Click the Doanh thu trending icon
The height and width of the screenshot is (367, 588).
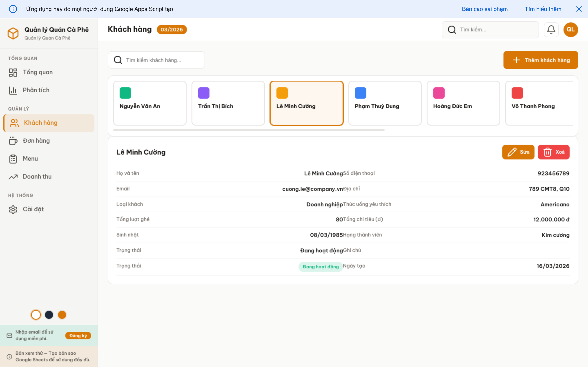13,177
